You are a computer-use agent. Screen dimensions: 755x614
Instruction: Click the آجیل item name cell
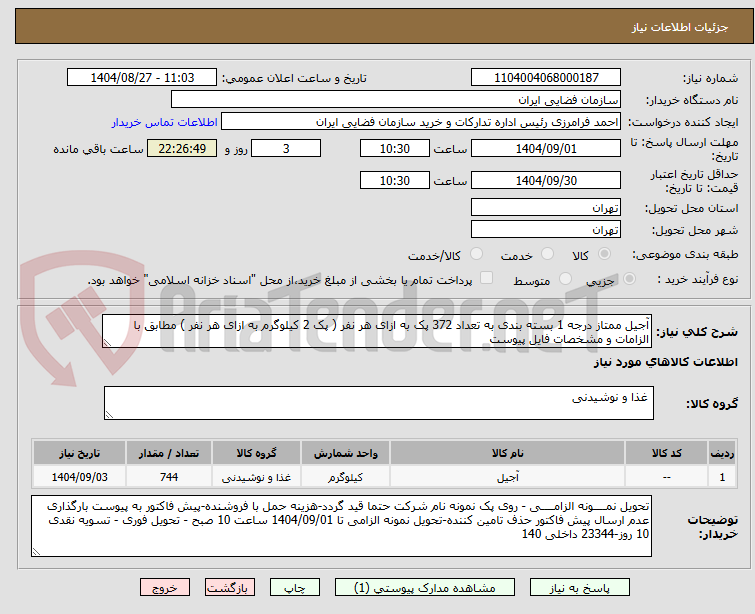(x=508, y=477)
